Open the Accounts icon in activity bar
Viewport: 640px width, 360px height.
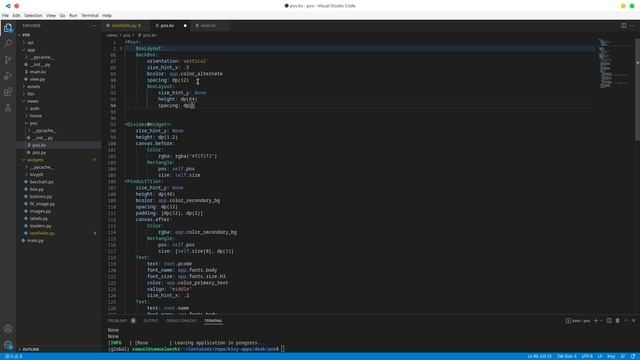pyautogui.click(x=8, y=329)
